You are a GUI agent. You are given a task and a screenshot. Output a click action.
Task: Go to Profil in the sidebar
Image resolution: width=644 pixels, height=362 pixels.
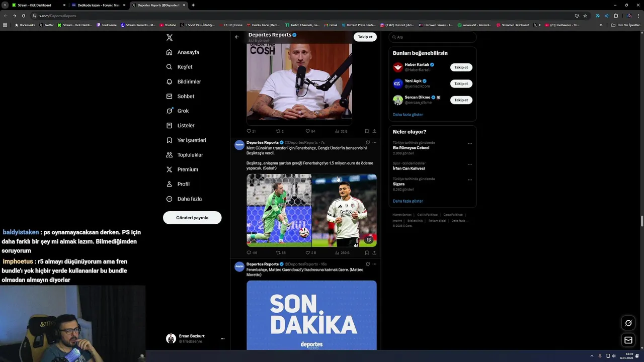(178, 184)
